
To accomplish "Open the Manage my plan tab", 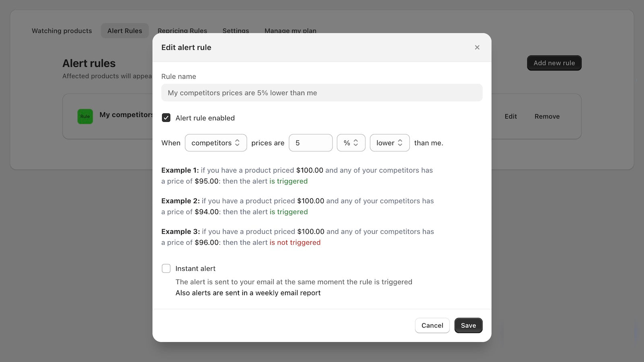I will (x=290, y=31).
